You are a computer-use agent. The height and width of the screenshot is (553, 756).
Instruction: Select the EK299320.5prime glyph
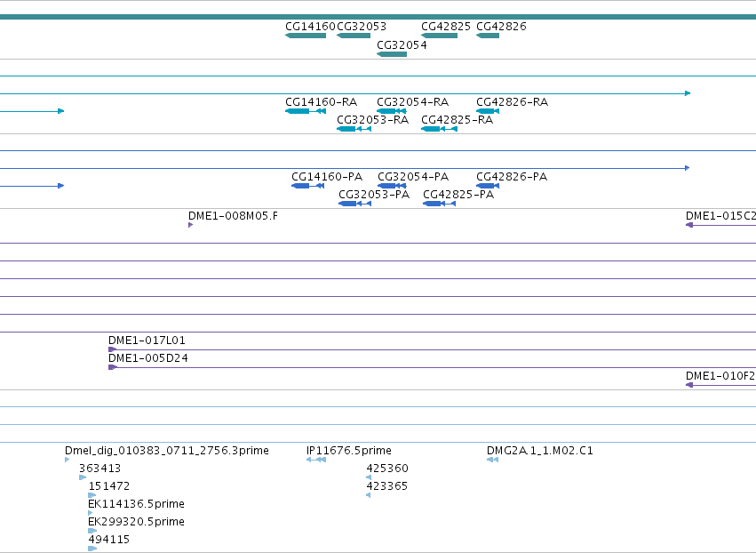(x=92, y=531)
